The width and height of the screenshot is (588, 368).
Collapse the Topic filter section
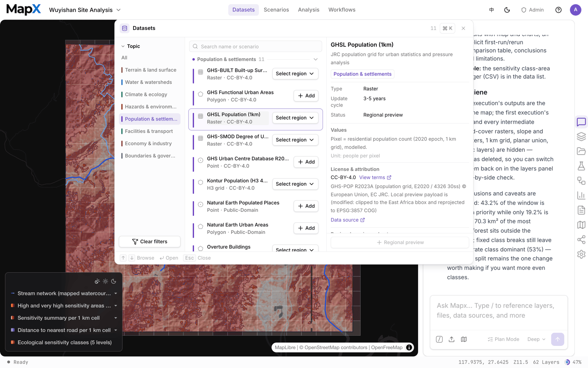(123, 46)
